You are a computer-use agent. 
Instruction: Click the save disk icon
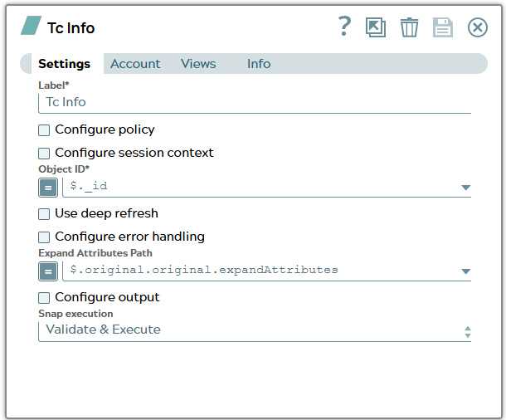443,27
